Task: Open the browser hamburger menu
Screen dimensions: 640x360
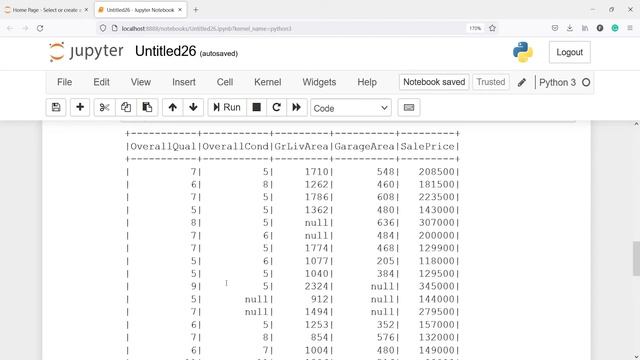Action: [630, 28]
